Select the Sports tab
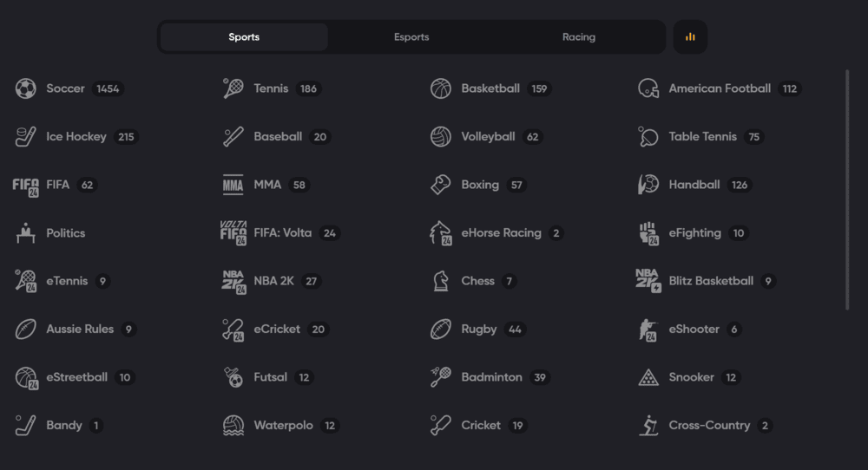The height and width of the screenshot is (470, 868). [x=244, y=37]
